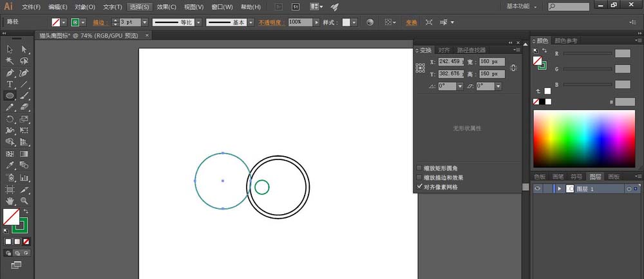
Task: Select the Gradient tool
Action: (24, 154)
